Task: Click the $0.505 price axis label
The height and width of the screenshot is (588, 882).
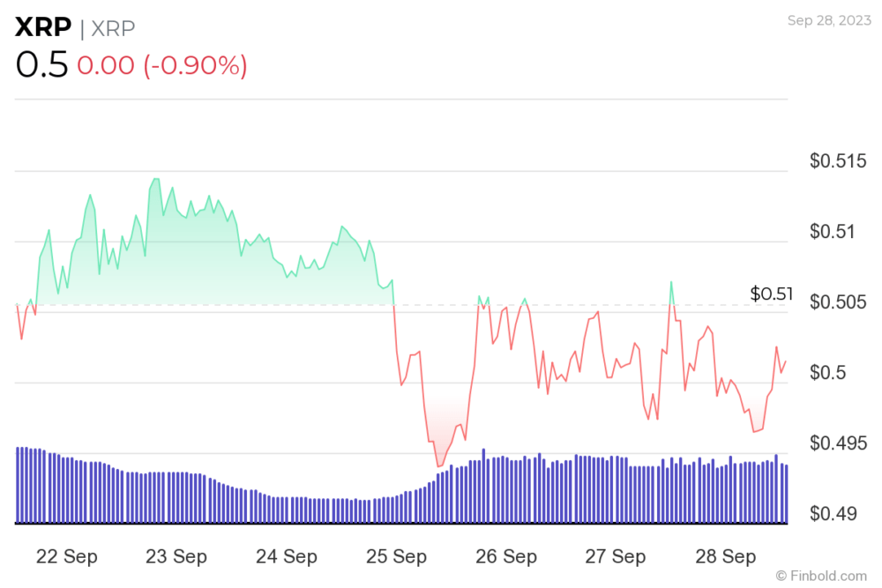Action: [x=838, y=302]
